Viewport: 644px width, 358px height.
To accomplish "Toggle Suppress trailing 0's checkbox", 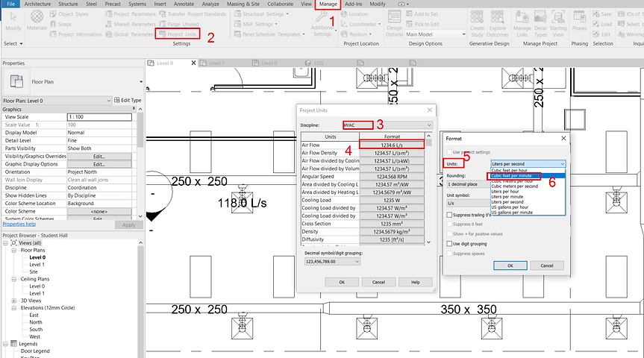I will (x=449, y=215).
